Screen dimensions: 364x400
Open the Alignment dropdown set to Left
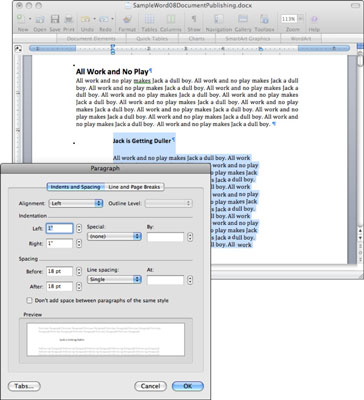pyautogui.click(x=76, y=203)
